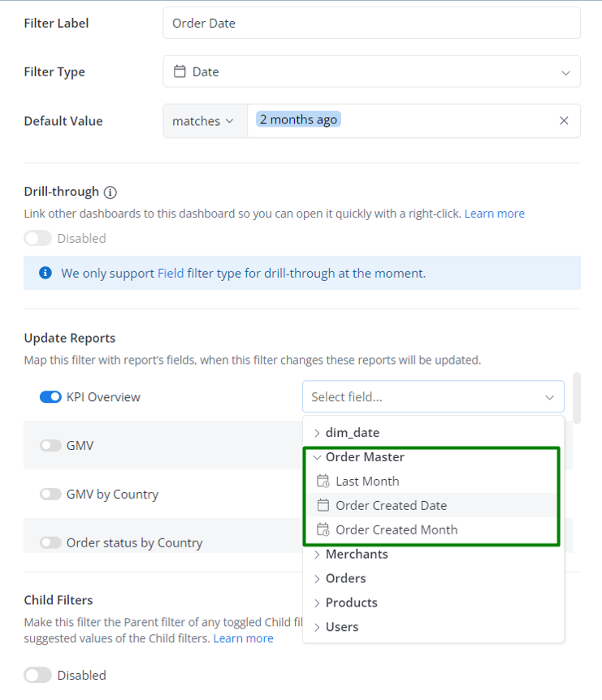Screen dimensions: 602x700
Task: Enable the GMV by Country toggle
Action: [50, 495]
